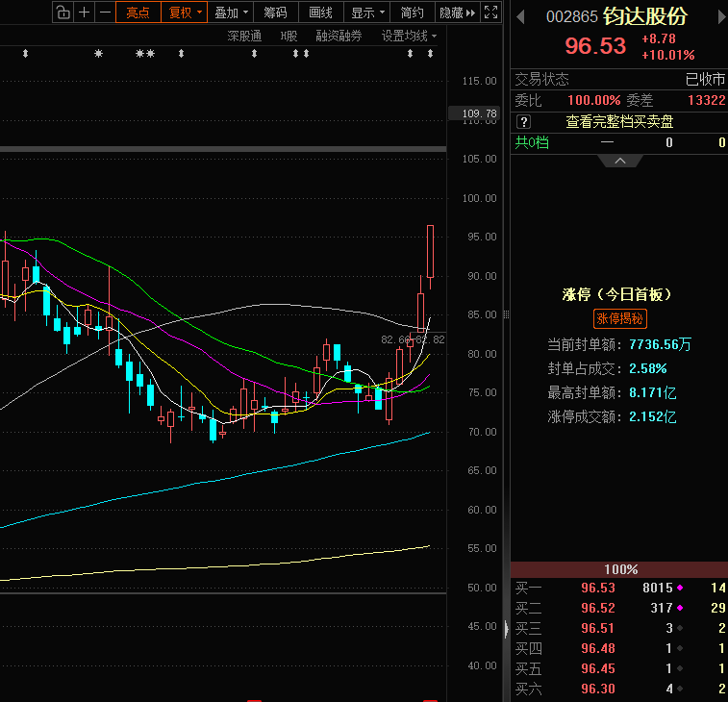Select the 买三 96.51 order row
Image resolution: width=728 pixels, height=702 pixels.
[x=619, y=628]
